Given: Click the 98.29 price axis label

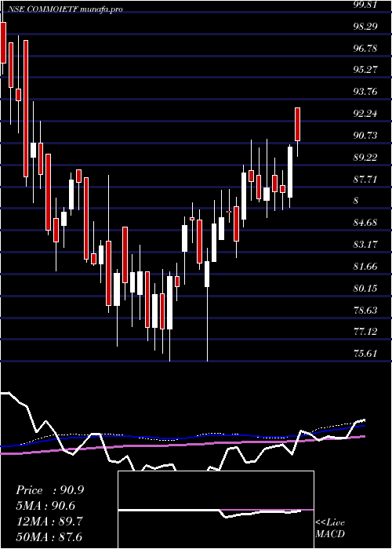Looking at the screenshot, I should 365,26.
